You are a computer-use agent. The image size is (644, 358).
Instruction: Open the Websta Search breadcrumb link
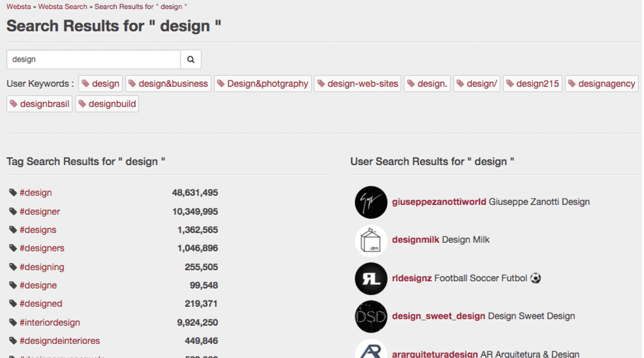coord(63,7)
